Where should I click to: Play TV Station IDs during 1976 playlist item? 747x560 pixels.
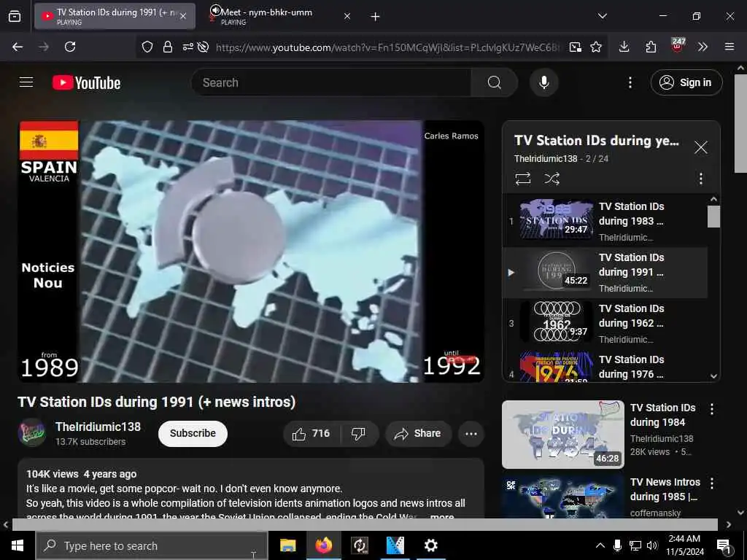pos(605,366)
